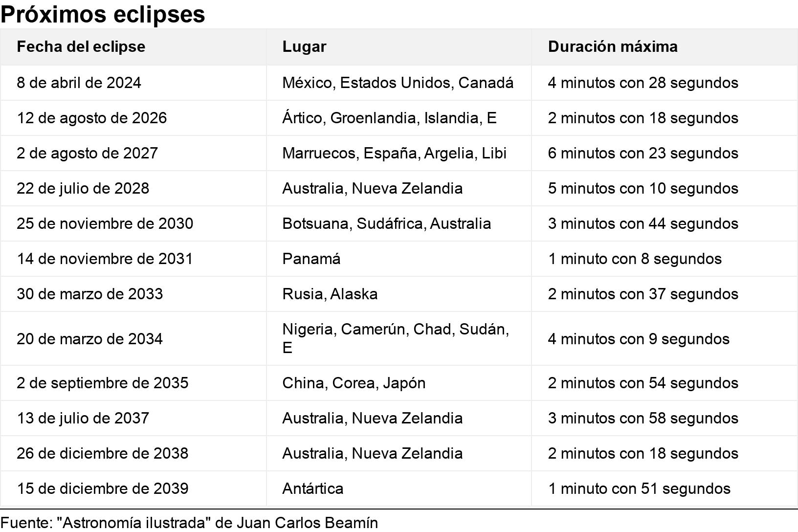Select the "3 minutos con 58 segundos" duration

click(x=643, y=418)
